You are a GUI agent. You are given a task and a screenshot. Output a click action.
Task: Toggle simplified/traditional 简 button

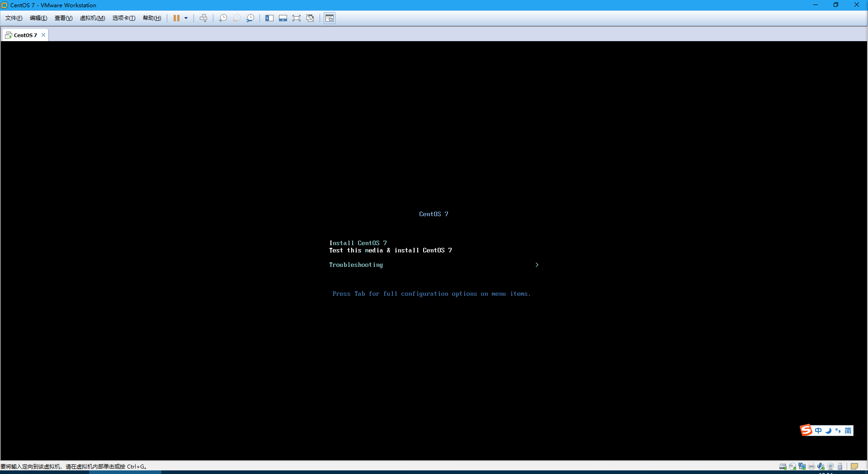(848, 431)
